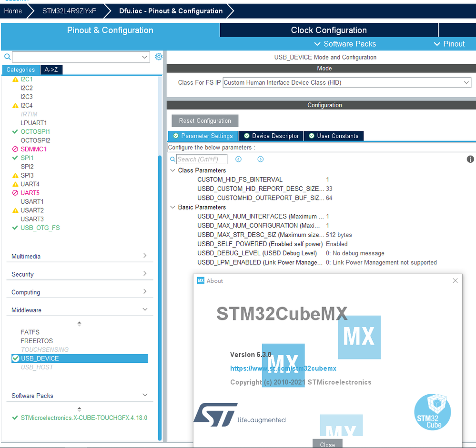The width and height of the screenshot is (476, 448).
Task: Click the conflict icon beside UART5
Action: 15,193
